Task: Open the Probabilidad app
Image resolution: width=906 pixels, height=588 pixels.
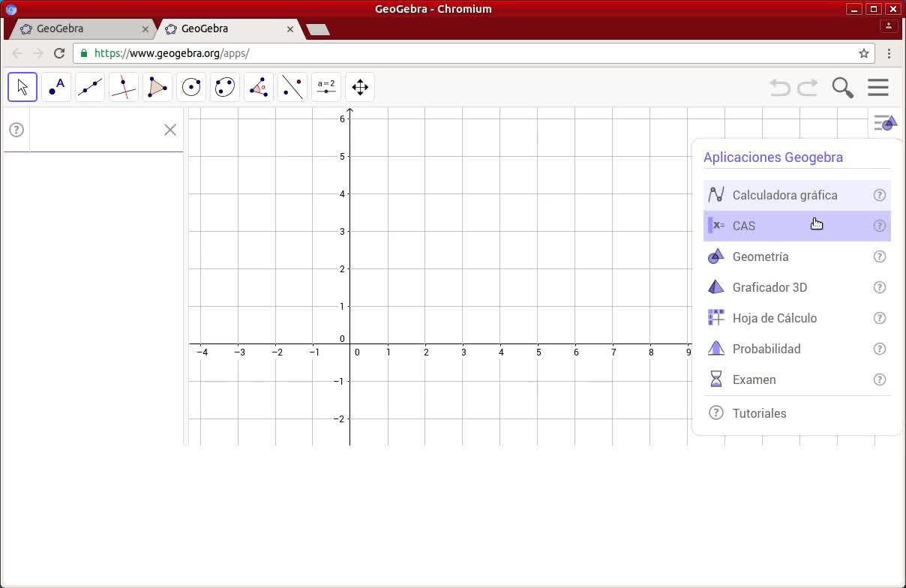Action: tap(796, 349)
